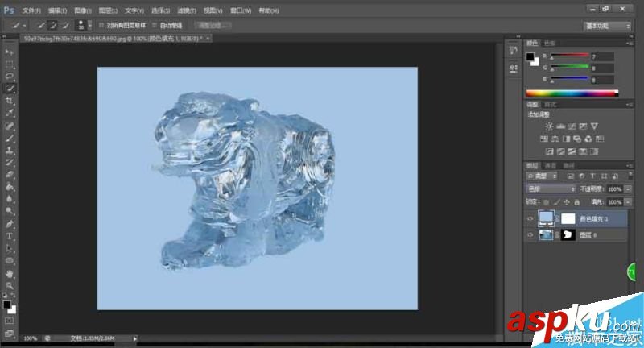Swap foreground and background colors
This screenshot has height=348, width=644.
13,296
